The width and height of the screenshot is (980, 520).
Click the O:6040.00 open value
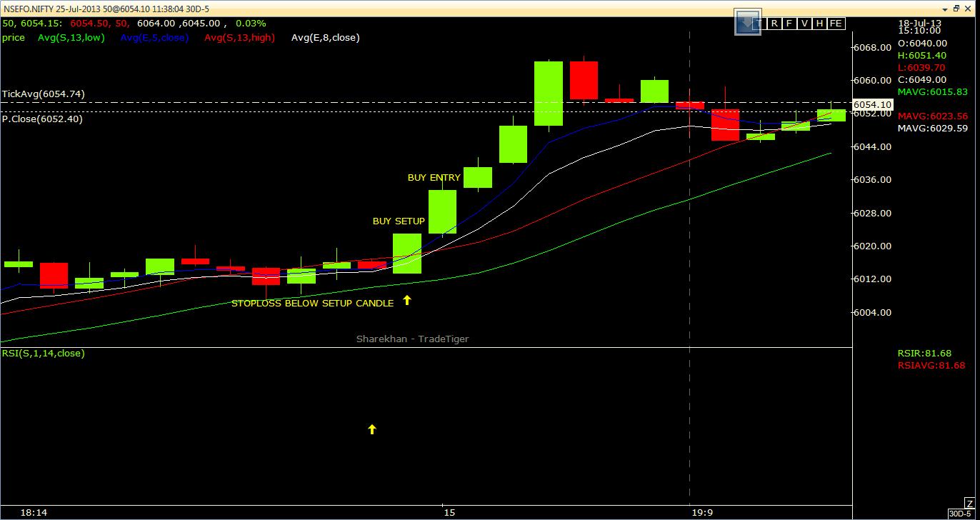pyautogui.click(x=922, y=44)
